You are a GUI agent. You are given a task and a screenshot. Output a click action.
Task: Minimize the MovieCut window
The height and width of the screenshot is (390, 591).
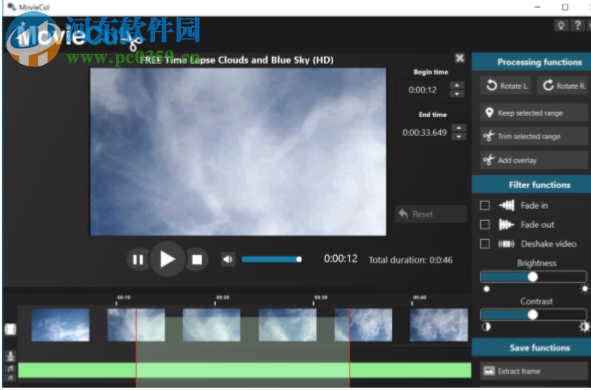tap(537, 7)
